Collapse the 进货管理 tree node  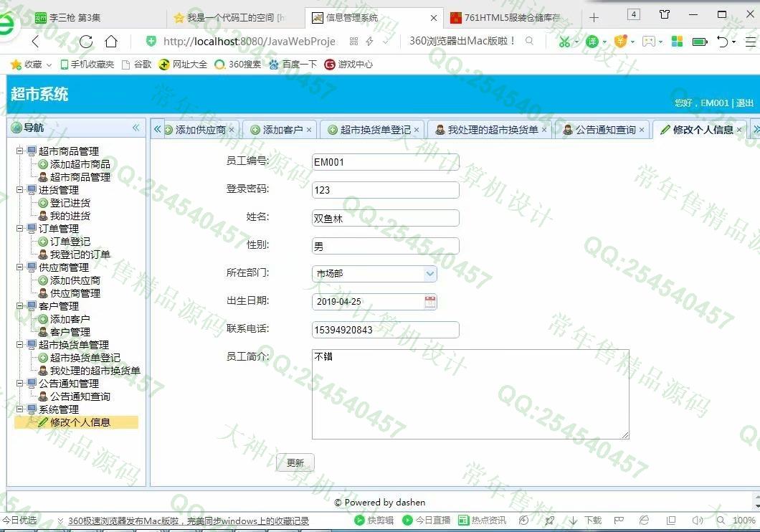(x=19, y=189)
